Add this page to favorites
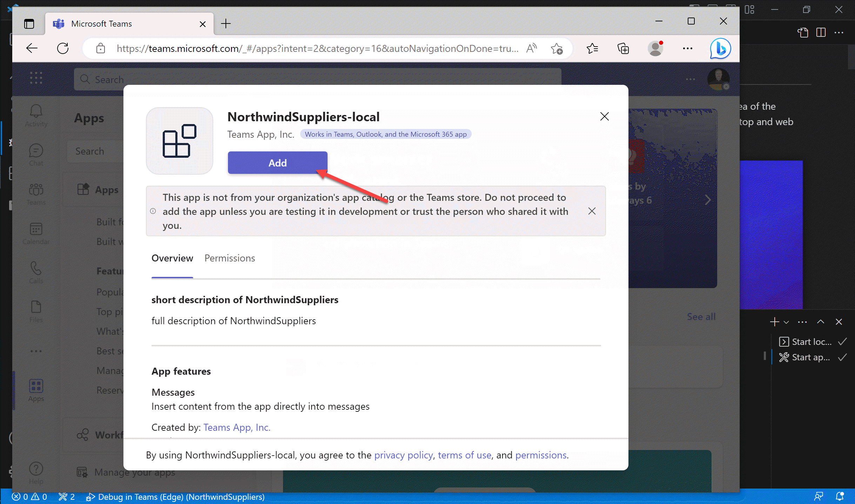Screen dimensions: 855x504 coord(557,48)
